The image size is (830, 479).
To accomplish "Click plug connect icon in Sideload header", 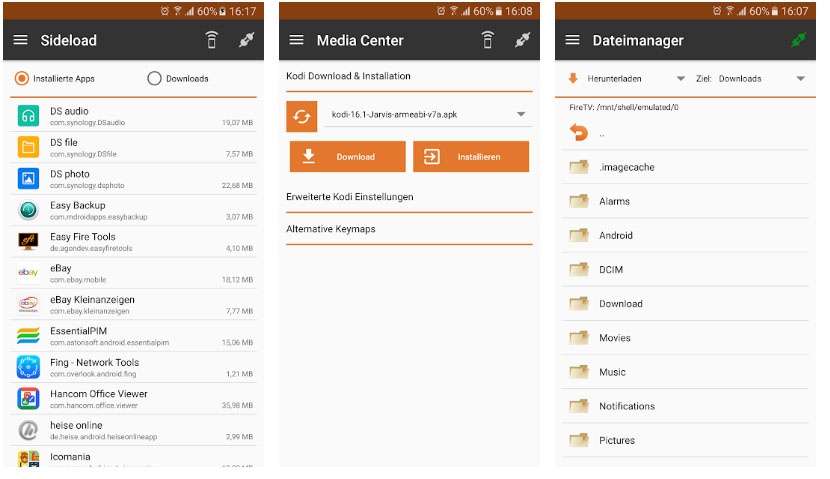I will (x=246, y=40).
